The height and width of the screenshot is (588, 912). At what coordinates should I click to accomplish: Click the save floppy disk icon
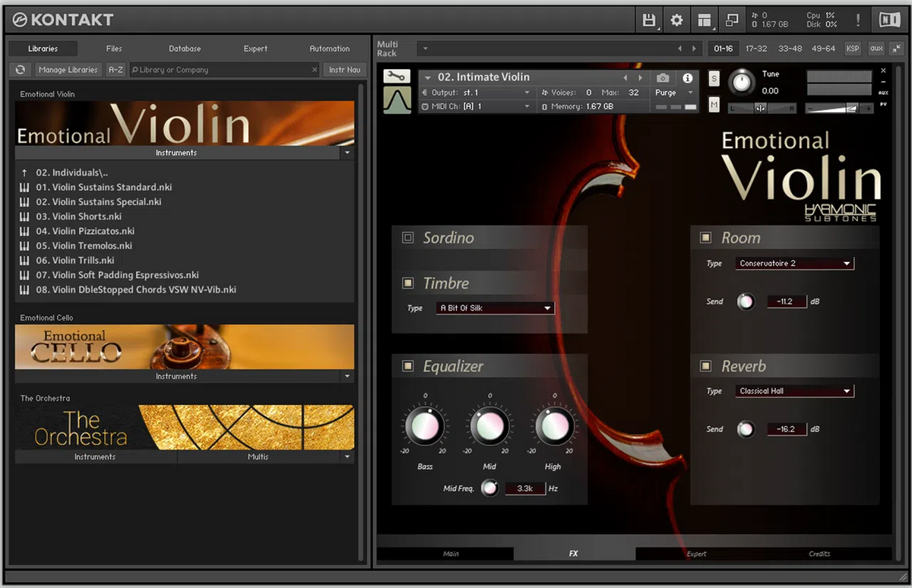pyautogui.click(x=648, y=20)
